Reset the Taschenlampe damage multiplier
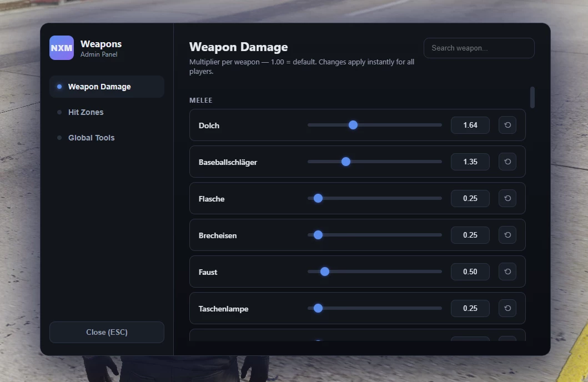Screen dimensions: 588x382 (507, 308)
